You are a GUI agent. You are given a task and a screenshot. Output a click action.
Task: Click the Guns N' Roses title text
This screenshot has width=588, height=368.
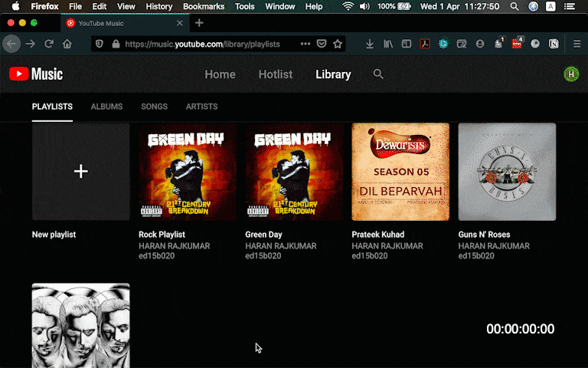pos(484,235)
